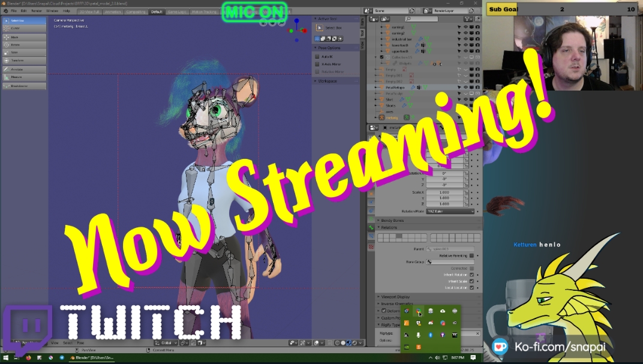Toggle the Collection 15 exclude checkbox
The width and height of the screenshot is (643, 364).
(381, 58)
